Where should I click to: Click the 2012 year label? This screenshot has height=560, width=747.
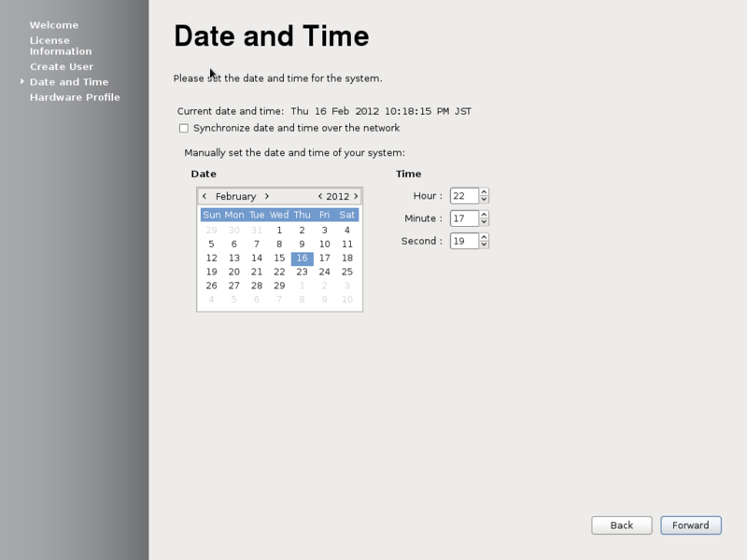pos(338,196)
